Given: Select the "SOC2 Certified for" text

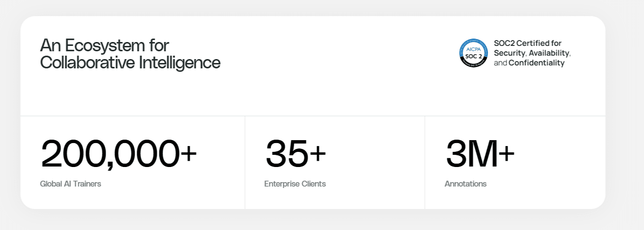Looking at the screenshot, I should 527,43.
